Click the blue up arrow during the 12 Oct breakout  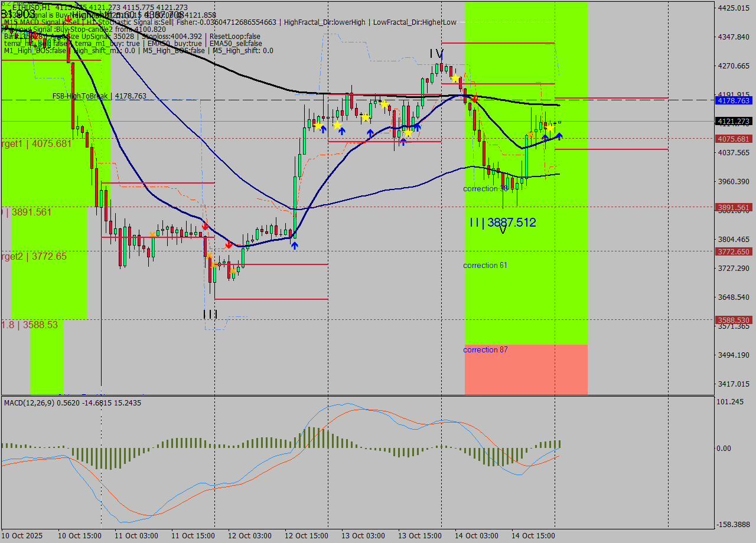pos(341,130)
